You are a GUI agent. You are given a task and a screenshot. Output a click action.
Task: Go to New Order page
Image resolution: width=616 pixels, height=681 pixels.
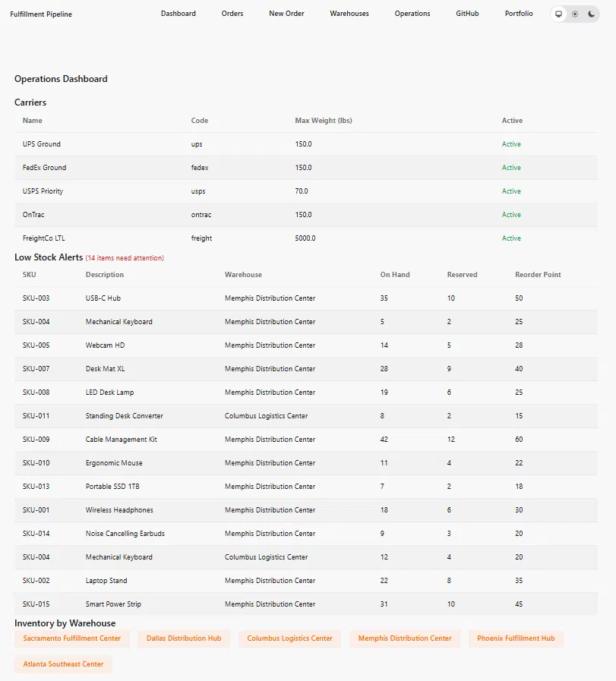coord(286,14)
